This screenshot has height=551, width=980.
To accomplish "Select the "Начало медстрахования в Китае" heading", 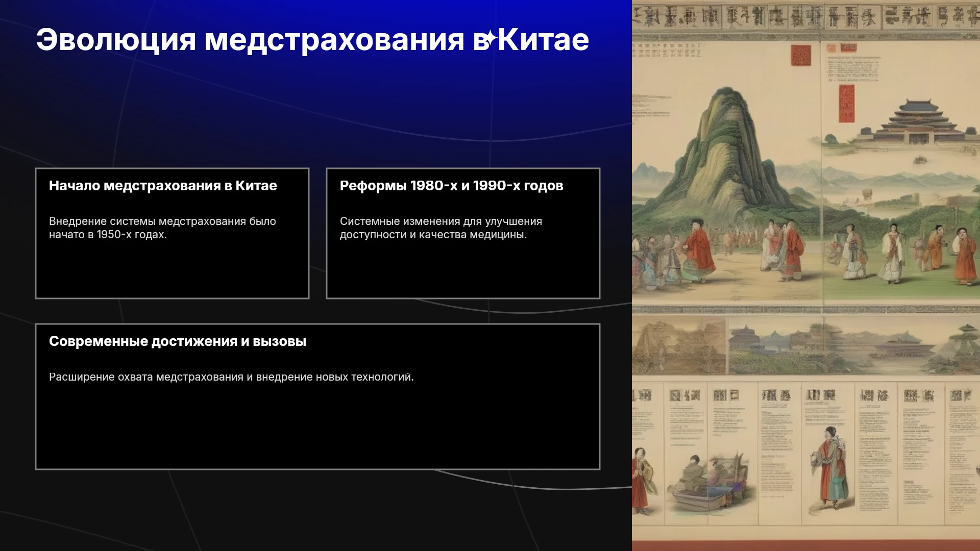I will pos(163,186).
